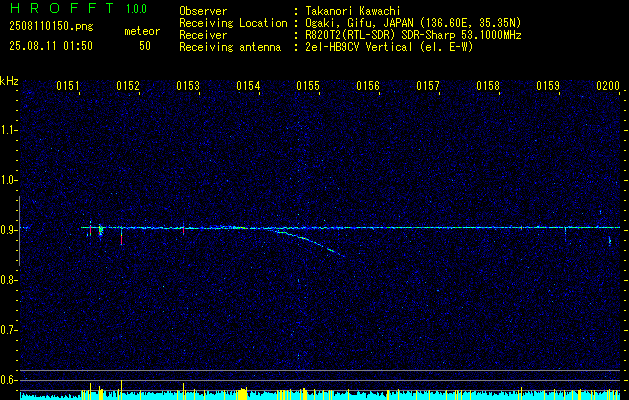This screenshot has height=400, width=629.
Task: Click the Receiving antenna label
Action: pos(230,47)
